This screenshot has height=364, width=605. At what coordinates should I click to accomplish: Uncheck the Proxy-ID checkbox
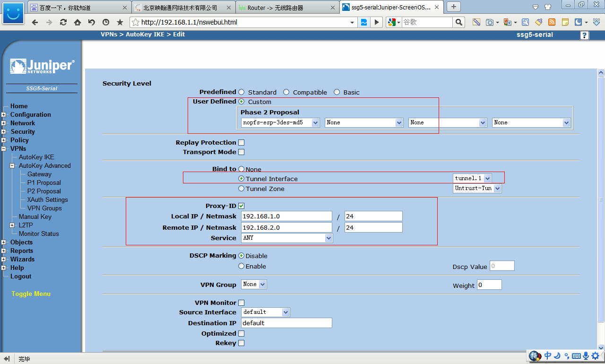(x=241, y=206)
